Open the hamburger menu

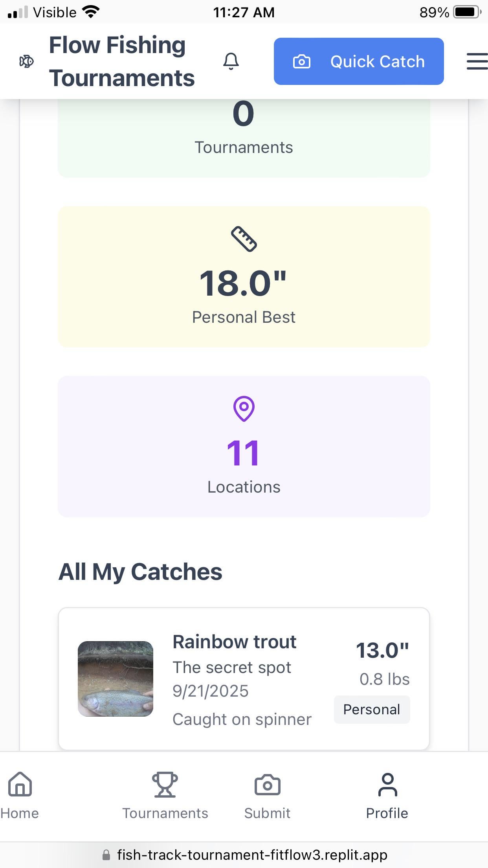pyautogui.click(x=477, y=62)
